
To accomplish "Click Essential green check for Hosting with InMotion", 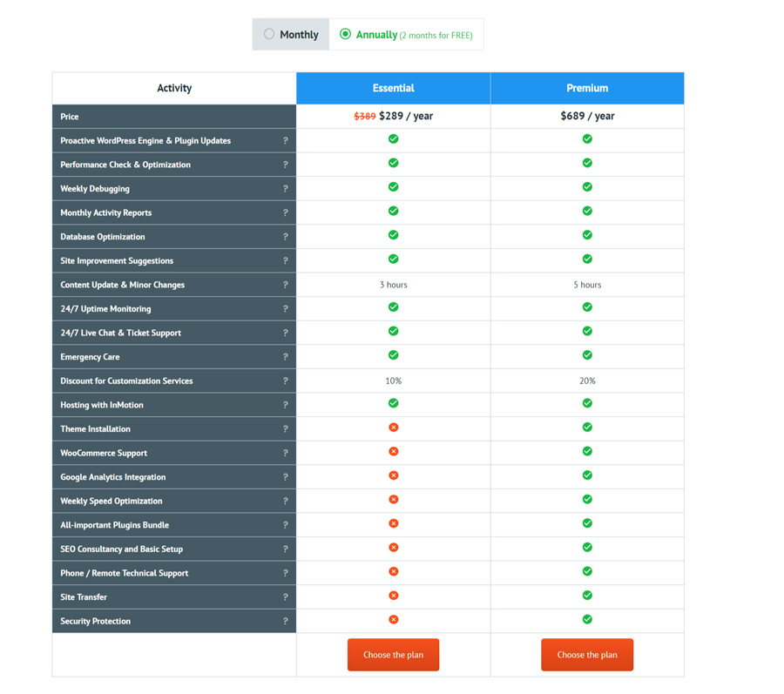I will coord(393,403).
